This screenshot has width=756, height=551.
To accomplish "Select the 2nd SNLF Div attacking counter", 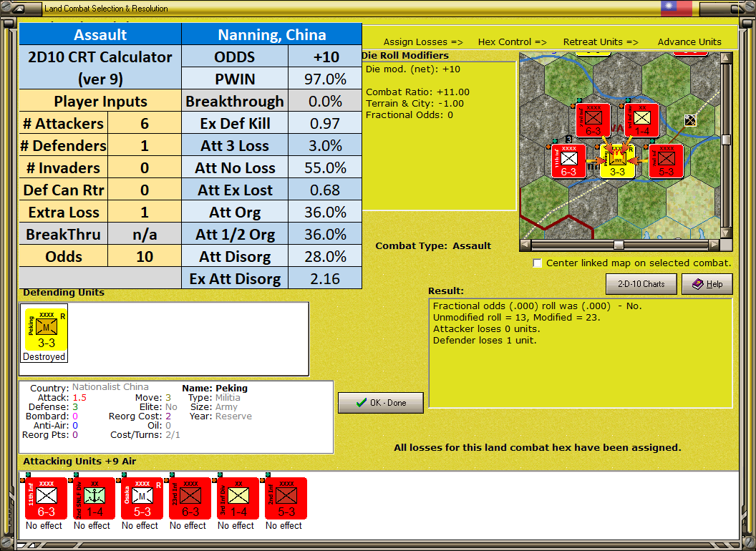I will tap(94, 499).
